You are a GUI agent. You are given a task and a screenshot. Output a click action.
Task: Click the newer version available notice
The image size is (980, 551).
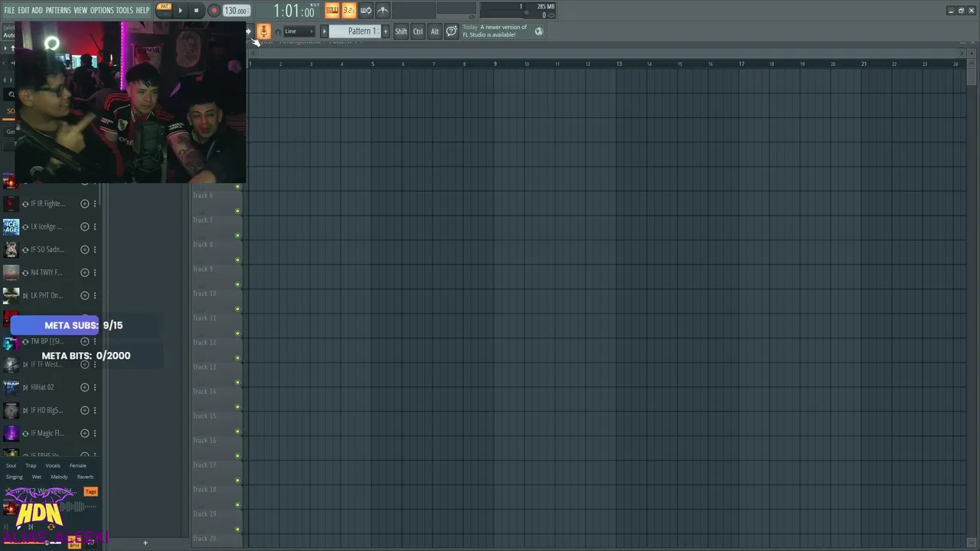tap(495, 31)
